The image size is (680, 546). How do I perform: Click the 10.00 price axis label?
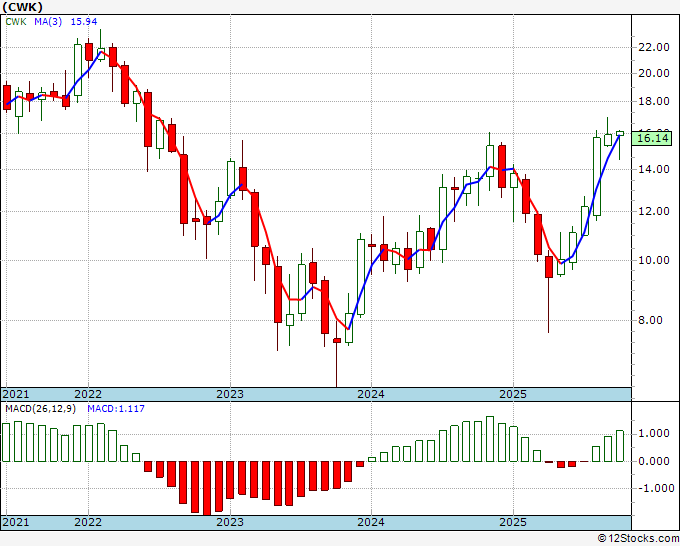pos(654,261)
